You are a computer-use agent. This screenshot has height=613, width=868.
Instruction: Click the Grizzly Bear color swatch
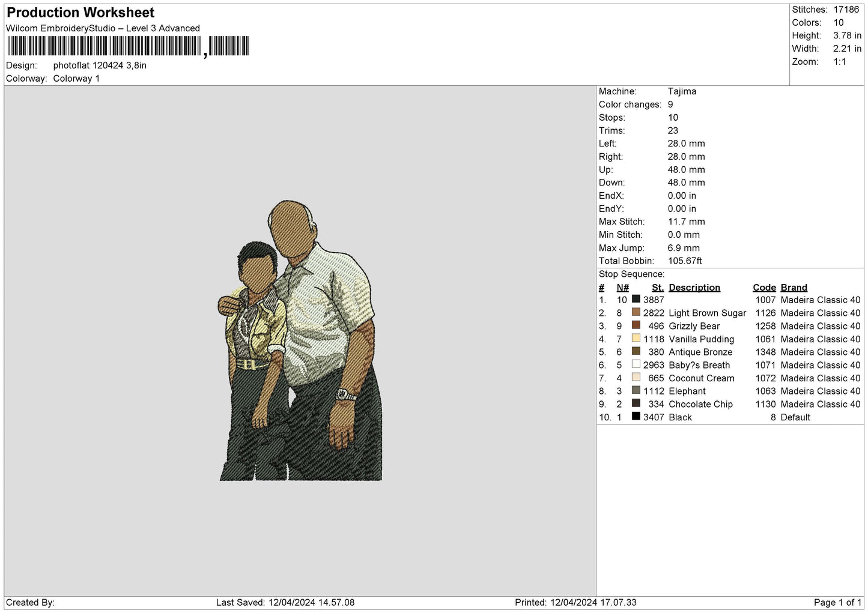pos(636,325)
